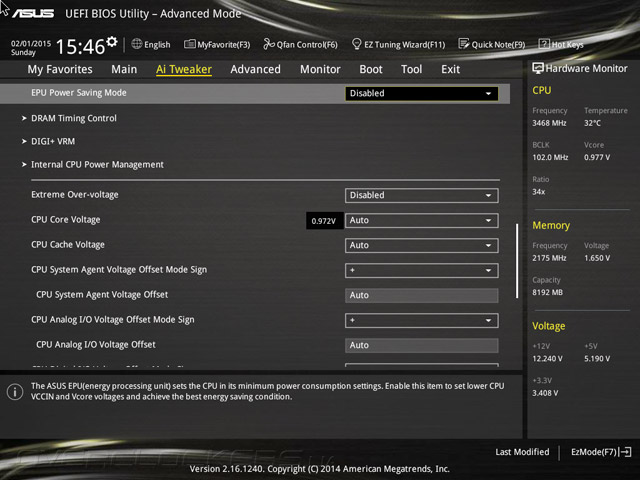Select the Exit tab
The height and width of the screenshot is (480, 640).
pyautogui.click(x=451, y=69)
